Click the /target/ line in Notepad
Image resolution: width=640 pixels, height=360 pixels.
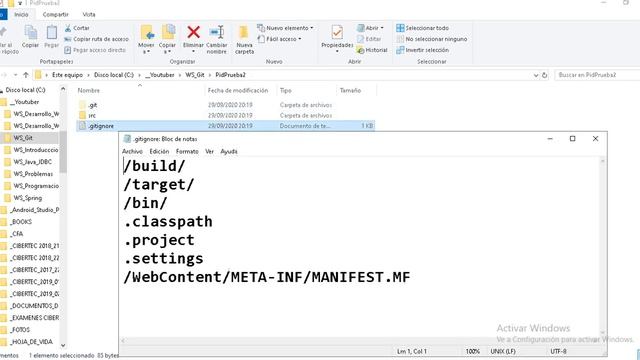click(158, 184)
